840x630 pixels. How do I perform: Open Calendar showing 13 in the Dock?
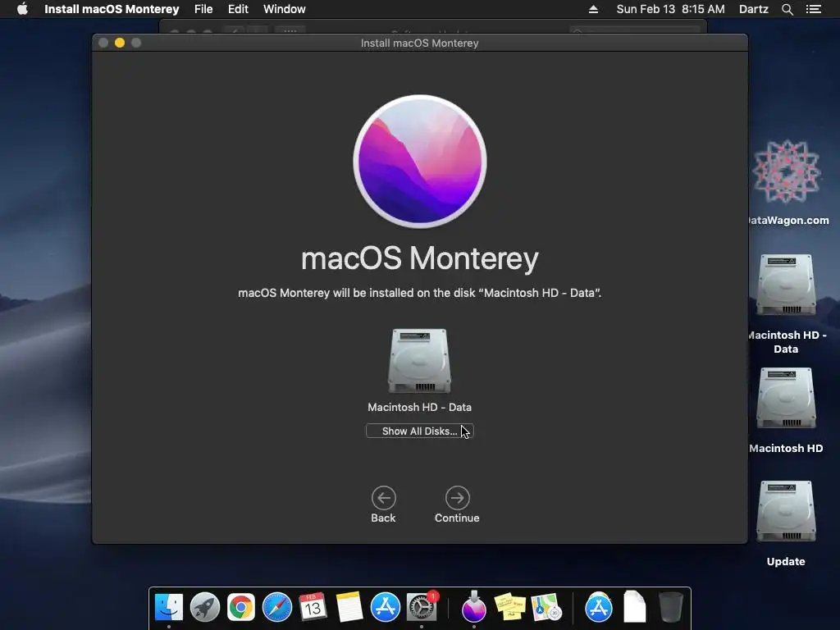point(313,607)
